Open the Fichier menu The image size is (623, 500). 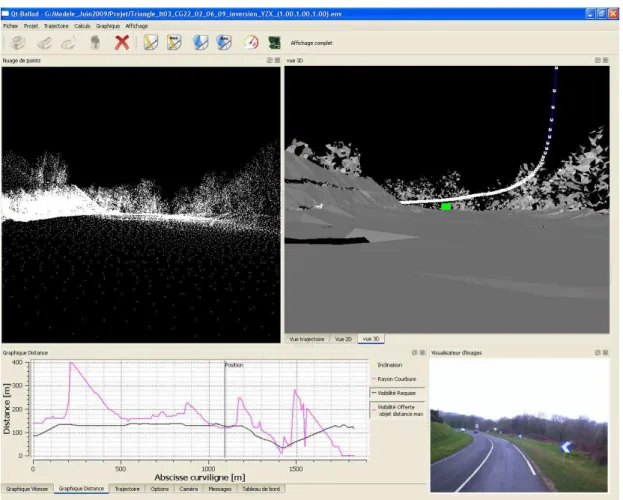[11, 26]
